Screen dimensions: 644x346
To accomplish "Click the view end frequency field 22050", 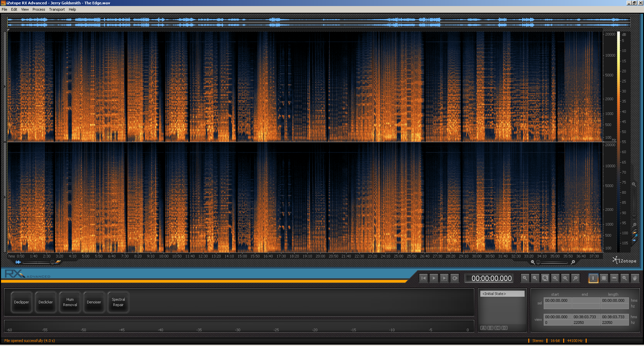I will (586, 323).
